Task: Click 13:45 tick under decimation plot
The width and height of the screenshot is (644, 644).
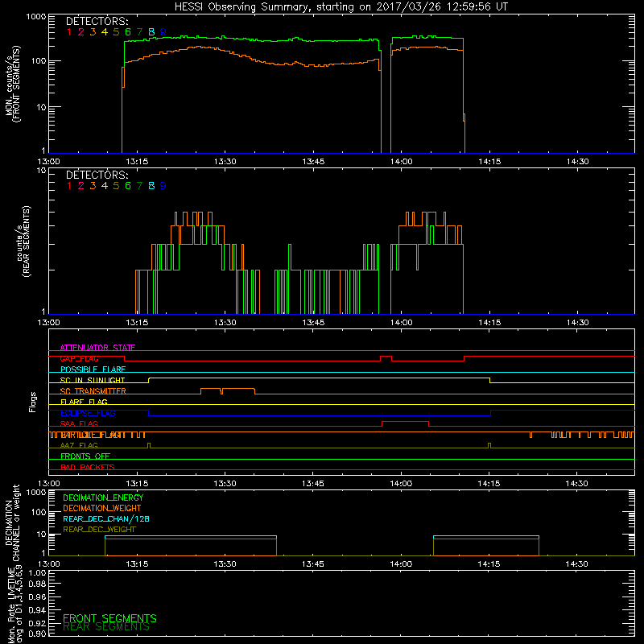Action: click(313, 564)
